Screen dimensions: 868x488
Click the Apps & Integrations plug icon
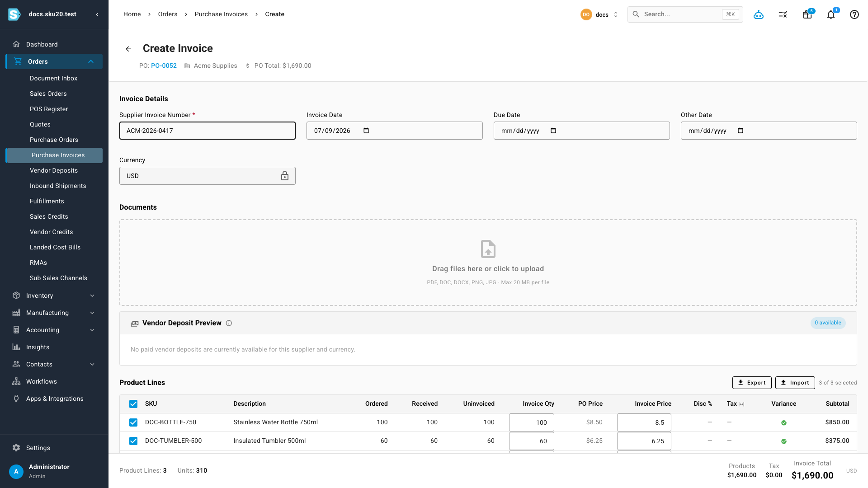click(x=16, y=399)
